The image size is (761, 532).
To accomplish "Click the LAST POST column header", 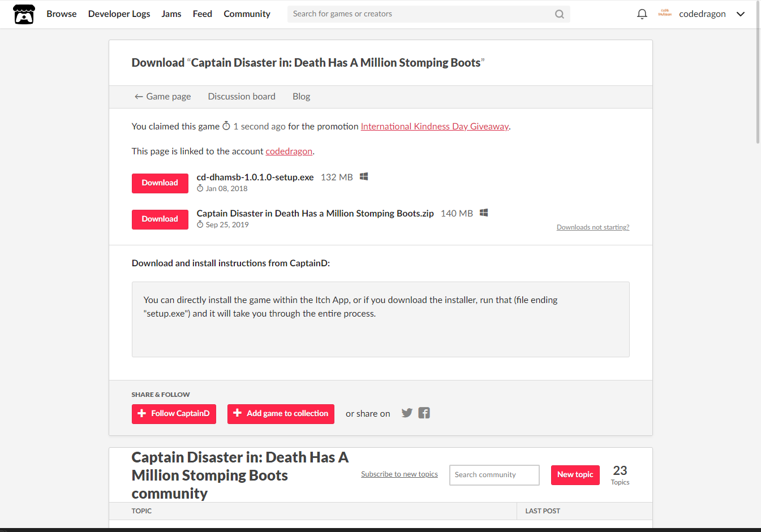I will click(543, 511).
